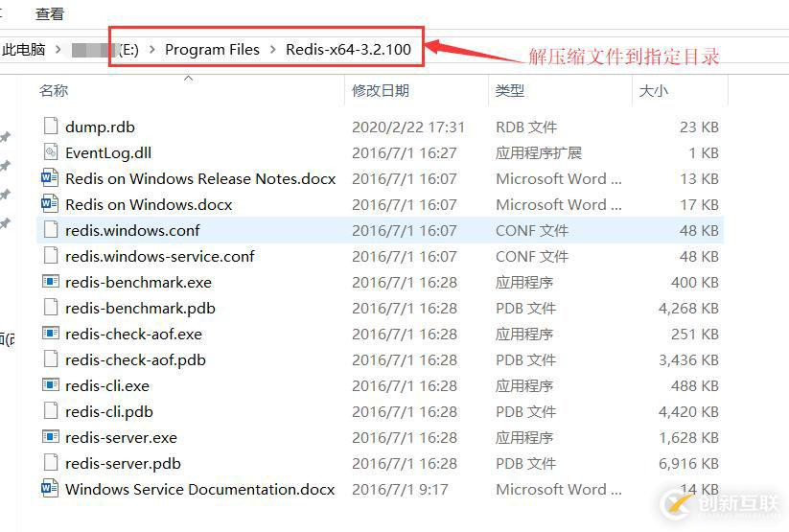Click the 应用程序扩展 type of EventLog.dll

[539, 152]
